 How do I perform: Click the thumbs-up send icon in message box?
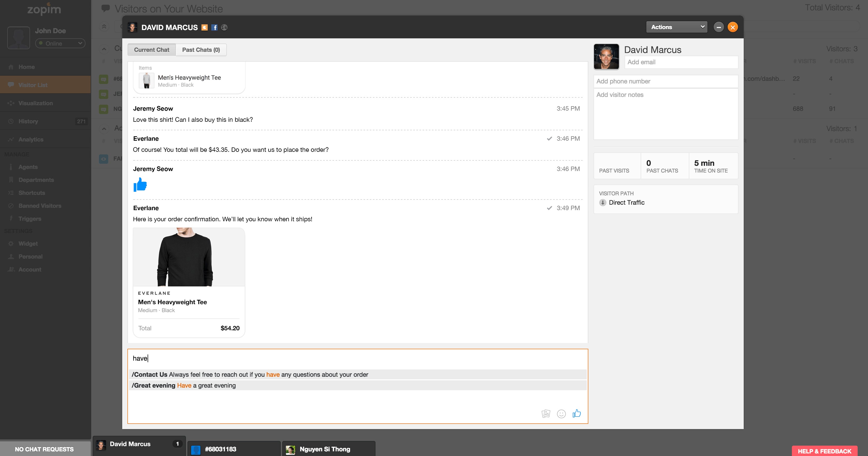pyautogui.click(x=576, y=413)
